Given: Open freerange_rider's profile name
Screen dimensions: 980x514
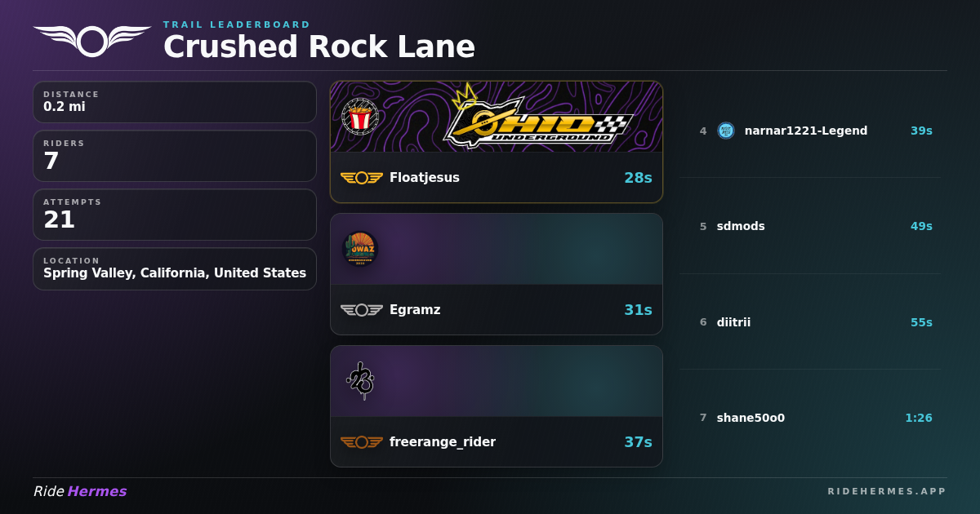Looking at the screenshot, I should click(x=443, y=442).
